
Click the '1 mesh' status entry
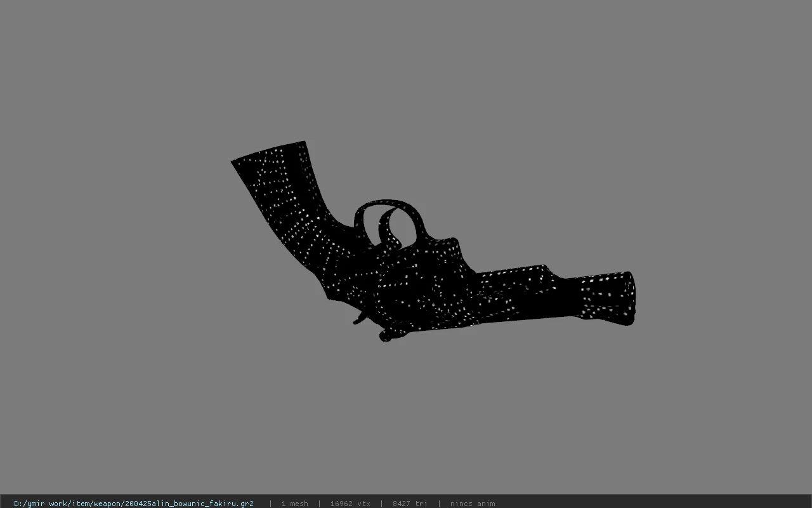pyautogui.click(x=295, y=504)
